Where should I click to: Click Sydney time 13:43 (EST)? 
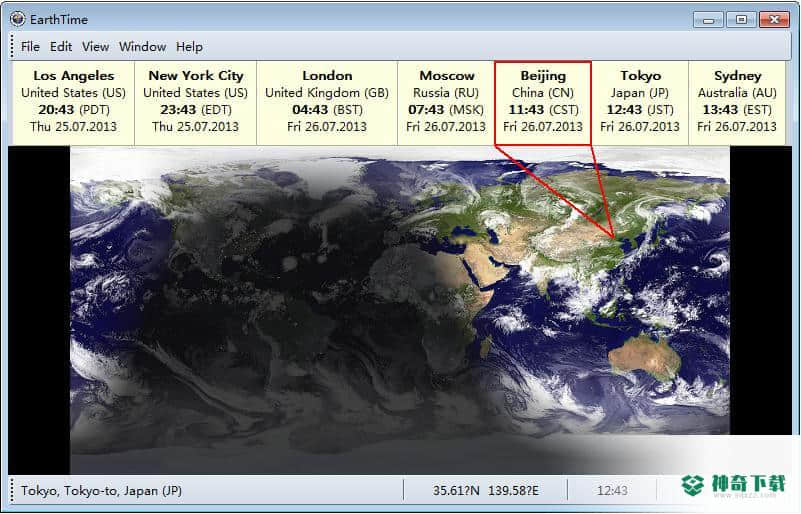coord(737,109)
